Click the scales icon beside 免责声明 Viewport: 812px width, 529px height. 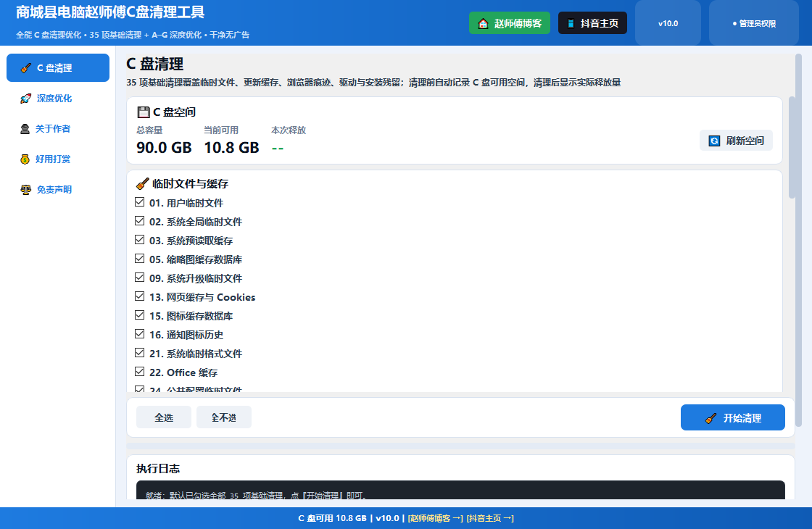pyautogui.click(x=25, y=189)
